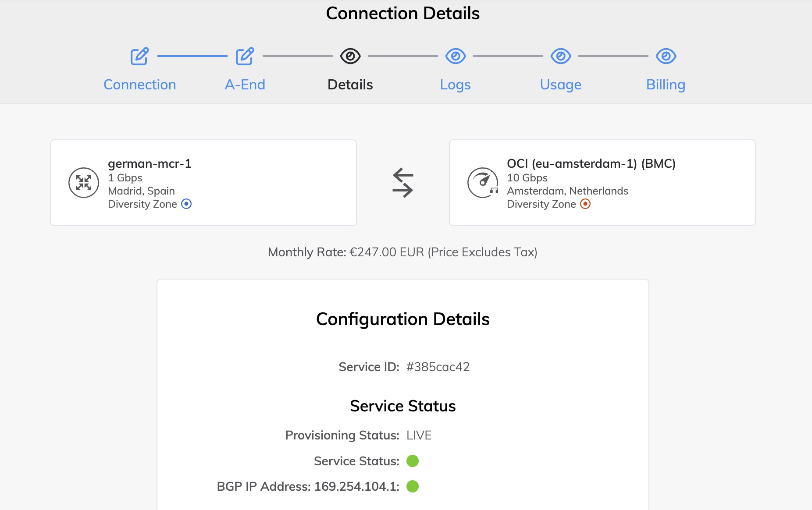
Task: Click the Details eye icon
Action: point(350,56)
